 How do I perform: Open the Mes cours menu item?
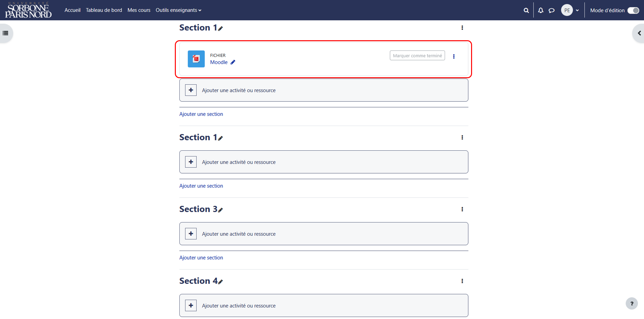pos(139,10)
